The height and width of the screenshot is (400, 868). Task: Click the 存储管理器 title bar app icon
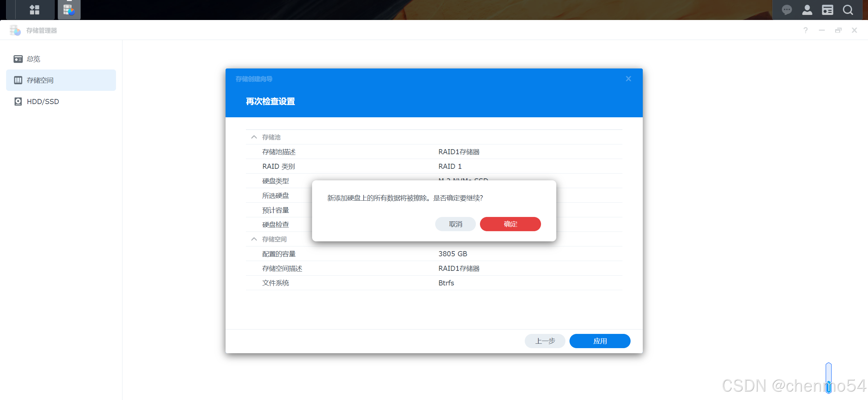15,30
